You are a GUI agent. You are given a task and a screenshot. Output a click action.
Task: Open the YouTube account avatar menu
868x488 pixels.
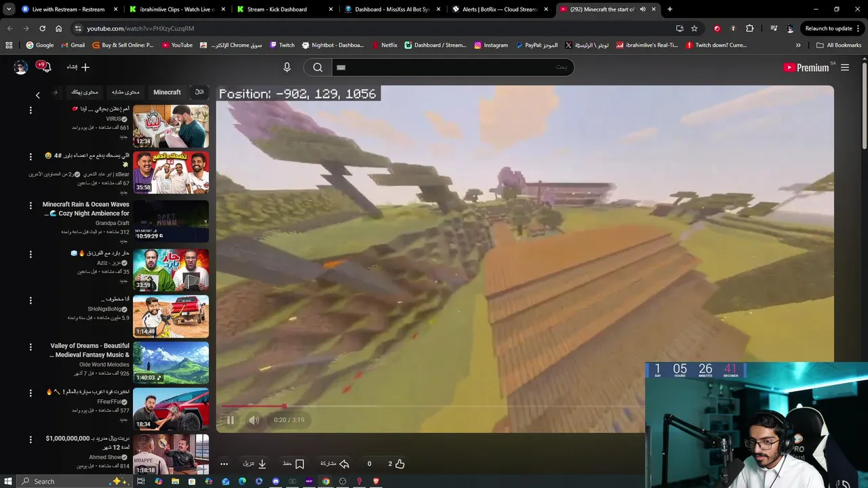pyautogui.click(x=20, y=67)
